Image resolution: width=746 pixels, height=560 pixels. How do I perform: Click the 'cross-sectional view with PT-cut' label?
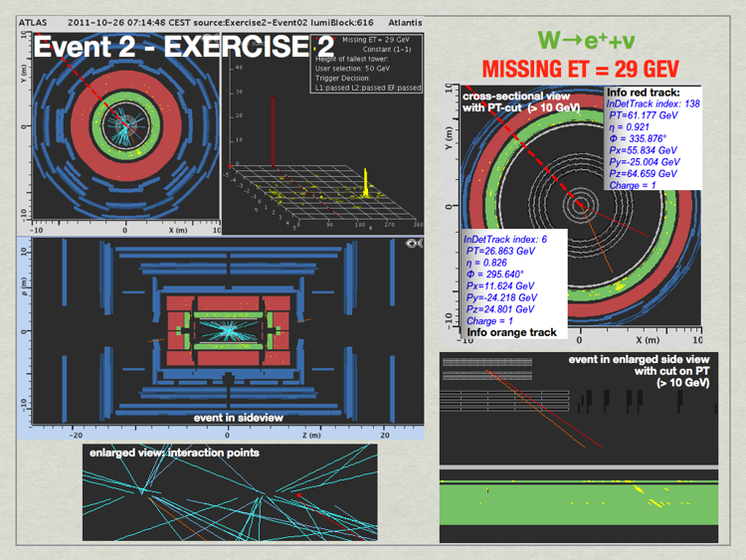click(516, 102)
